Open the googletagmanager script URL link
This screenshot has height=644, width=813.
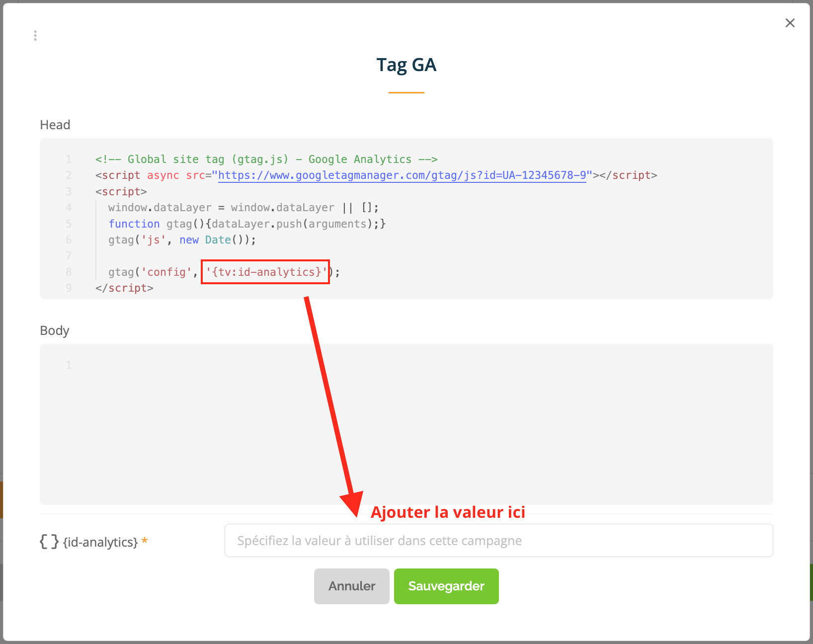point(402,175)
